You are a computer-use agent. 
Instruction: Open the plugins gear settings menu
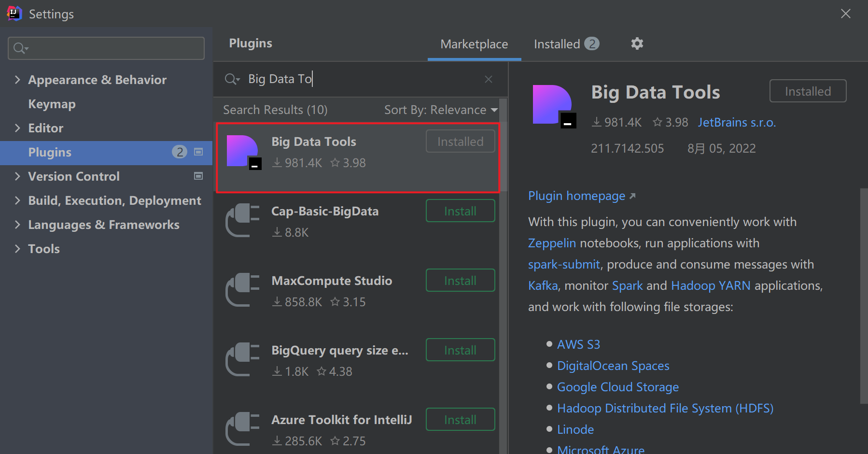(637, 43)
